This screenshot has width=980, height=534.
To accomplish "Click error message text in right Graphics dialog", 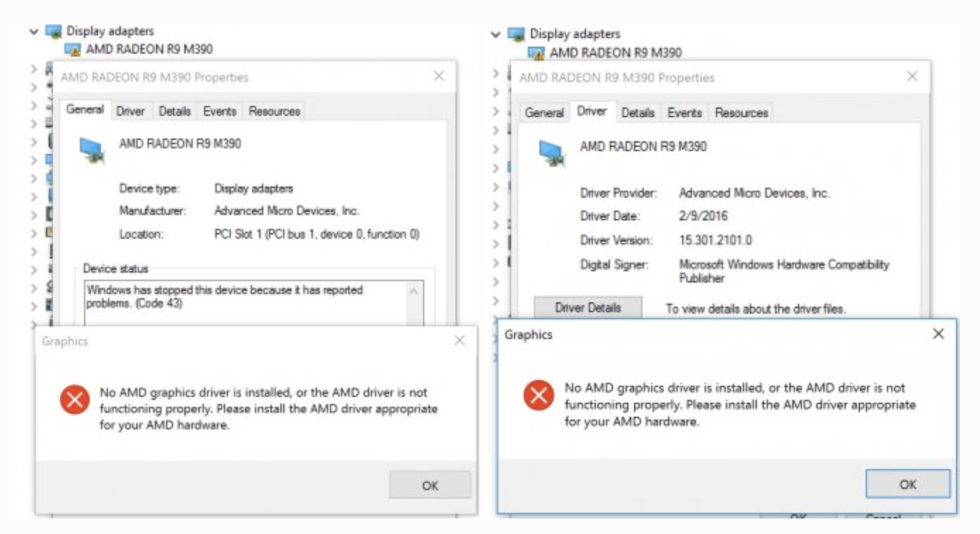I will coord(740,405).
